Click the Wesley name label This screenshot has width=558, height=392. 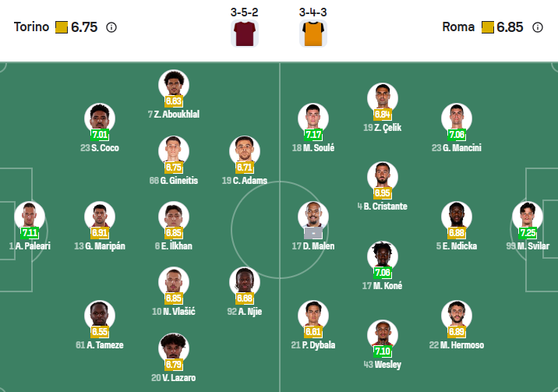[382, 364]
